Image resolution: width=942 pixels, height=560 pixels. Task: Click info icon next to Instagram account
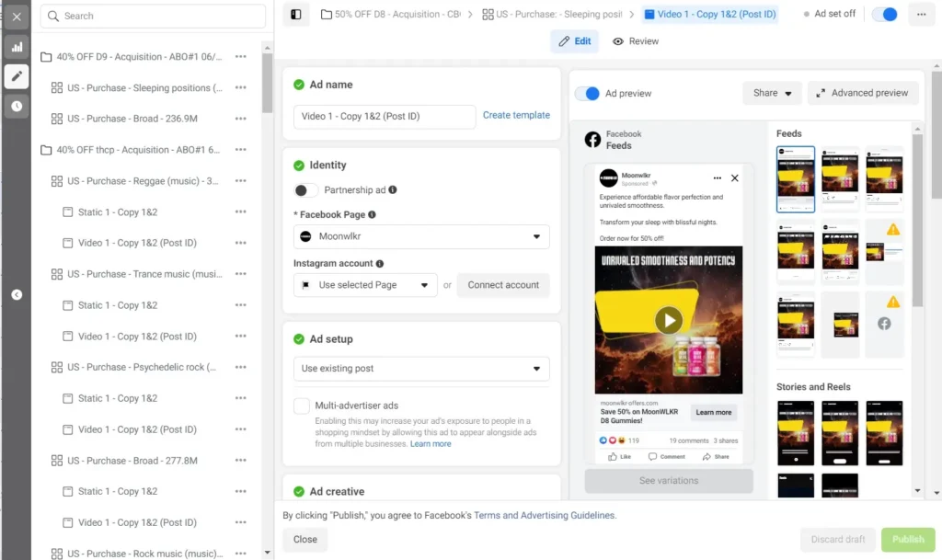pyautogui.click(x=380, y=264)
